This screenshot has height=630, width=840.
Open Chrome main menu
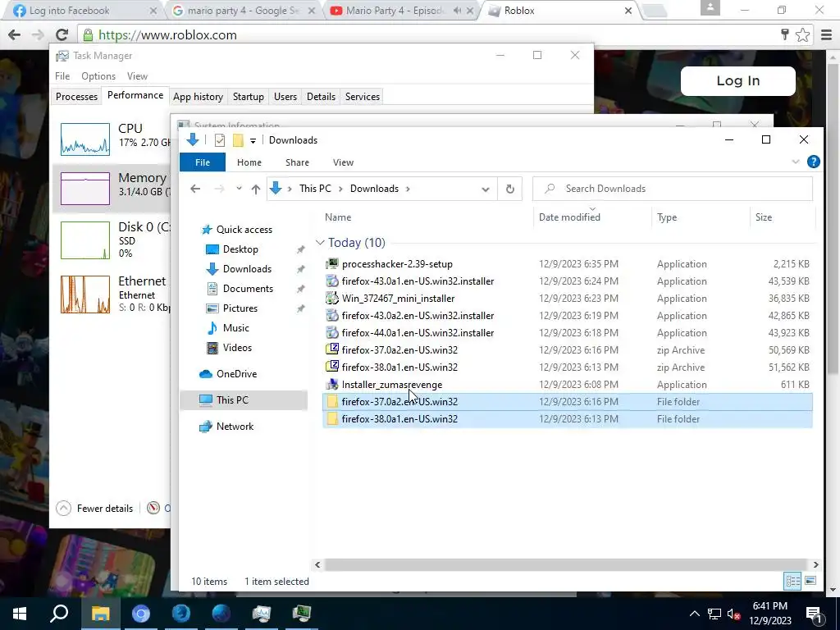tap(826, 34)
